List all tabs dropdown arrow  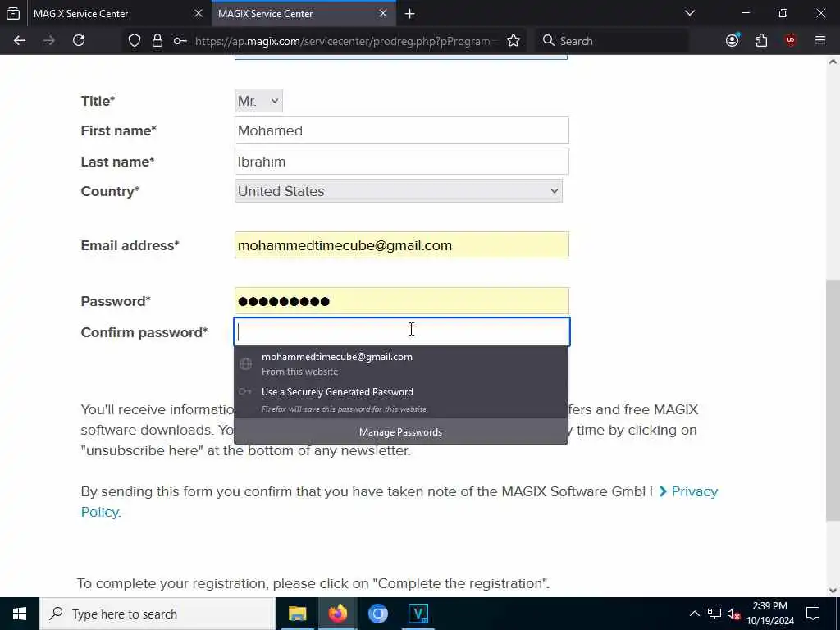click(x=690, y=13)
